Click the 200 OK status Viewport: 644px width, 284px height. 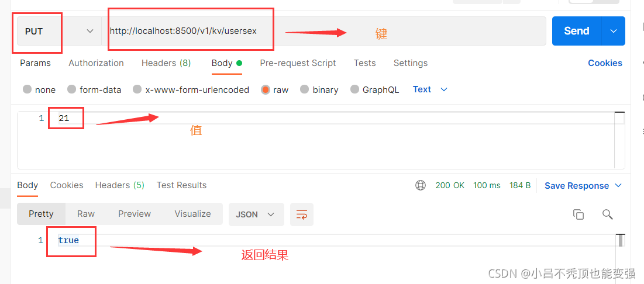(450, 185)
